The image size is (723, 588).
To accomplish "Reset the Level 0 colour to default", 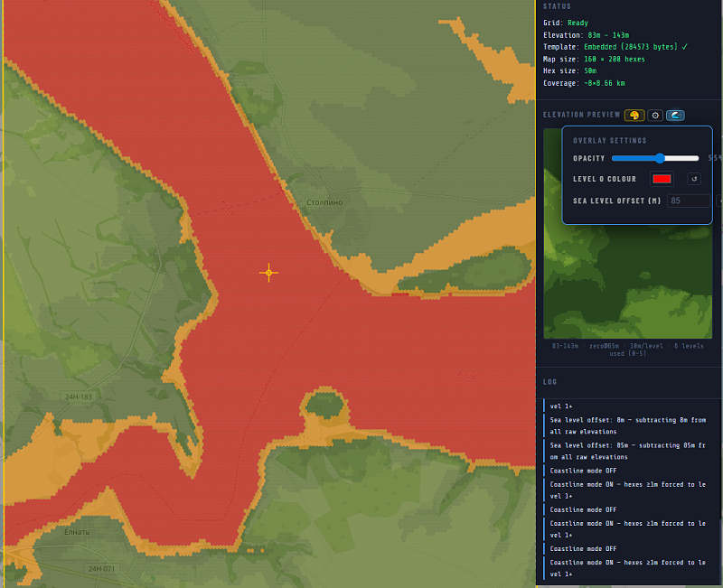I will [x=694, y=179].
